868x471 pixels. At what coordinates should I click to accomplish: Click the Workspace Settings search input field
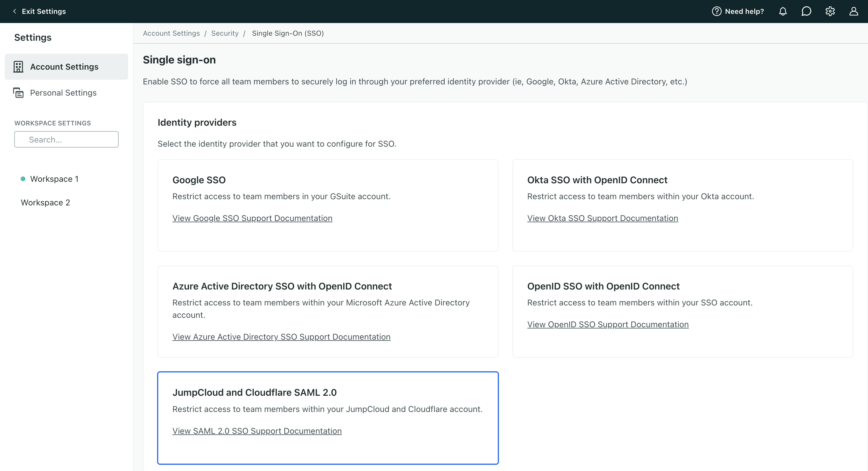coord(66,139)
